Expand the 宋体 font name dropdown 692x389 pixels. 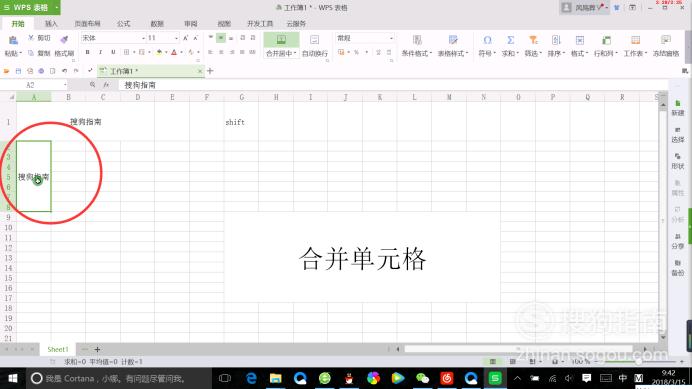click(x=143, y=38)
